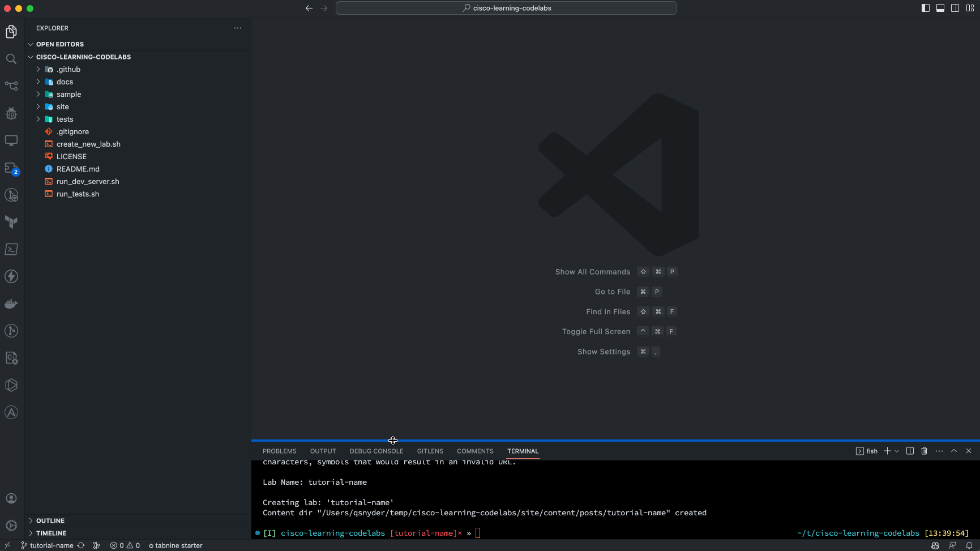
Task: Open the Search view icon
Action: tap(11, 59)
